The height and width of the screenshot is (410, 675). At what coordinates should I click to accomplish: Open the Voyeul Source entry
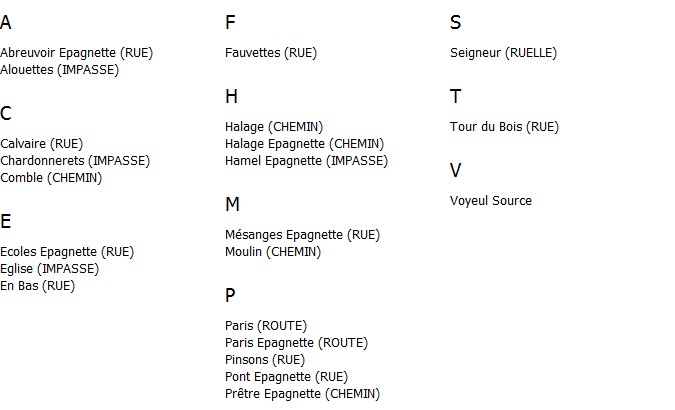coord(491,201)
